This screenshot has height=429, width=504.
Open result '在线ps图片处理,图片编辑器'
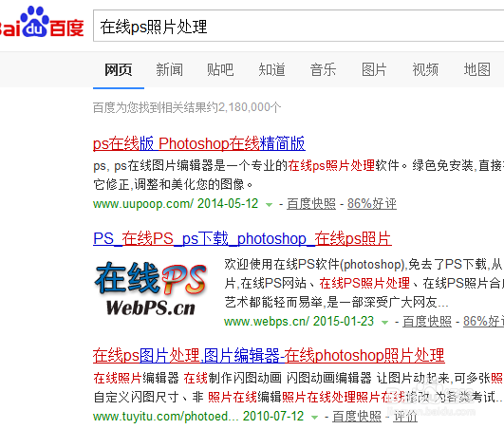coord(269,356)
